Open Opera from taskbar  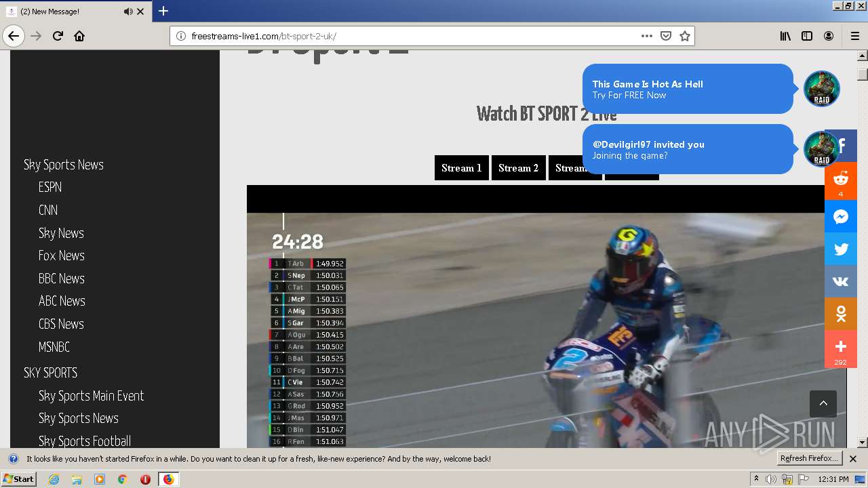tap(145, 479)
